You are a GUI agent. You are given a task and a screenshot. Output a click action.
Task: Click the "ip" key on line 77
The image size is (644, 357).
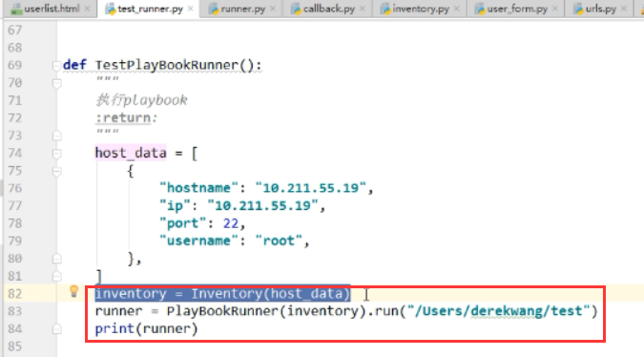[175, 205]
